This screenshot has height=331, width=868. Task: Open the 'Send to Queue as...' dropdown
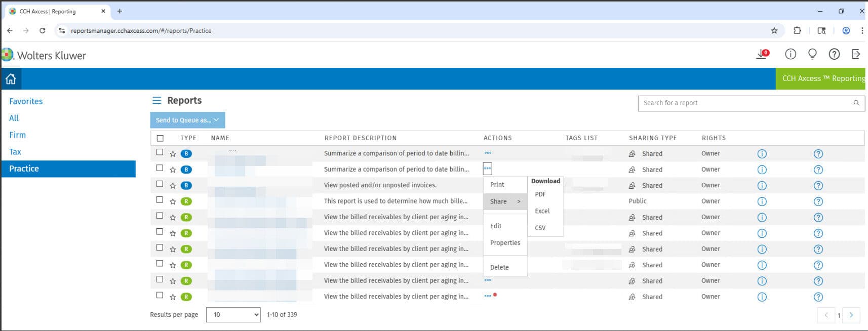(187, 120)
